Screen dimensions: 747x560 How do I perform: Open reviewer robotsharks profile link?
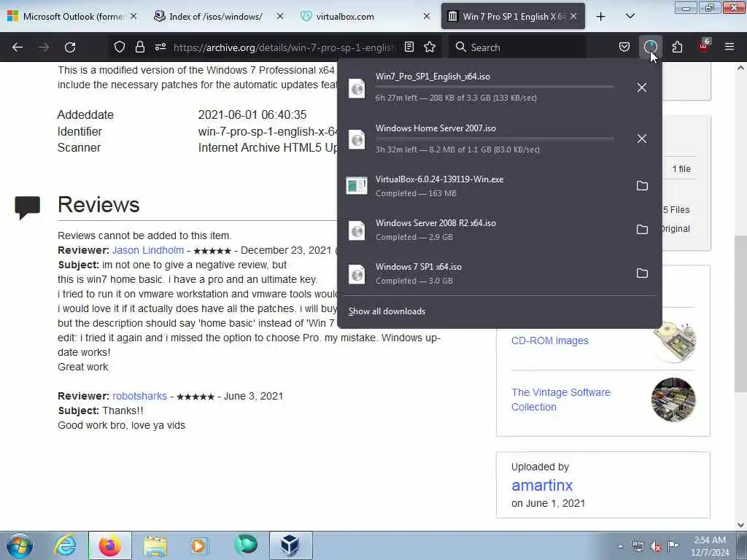click(139, 396)
